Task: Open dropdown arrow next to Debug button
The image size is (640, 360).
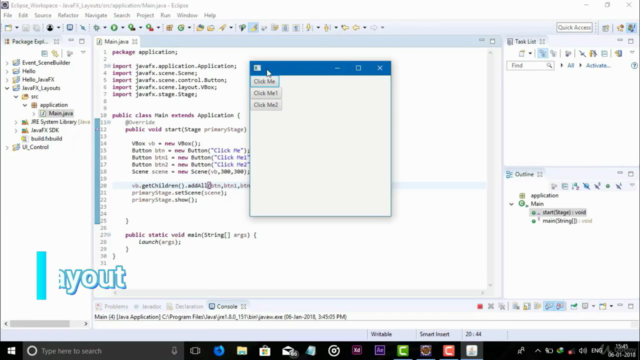Action: click(x=104, y=27)
